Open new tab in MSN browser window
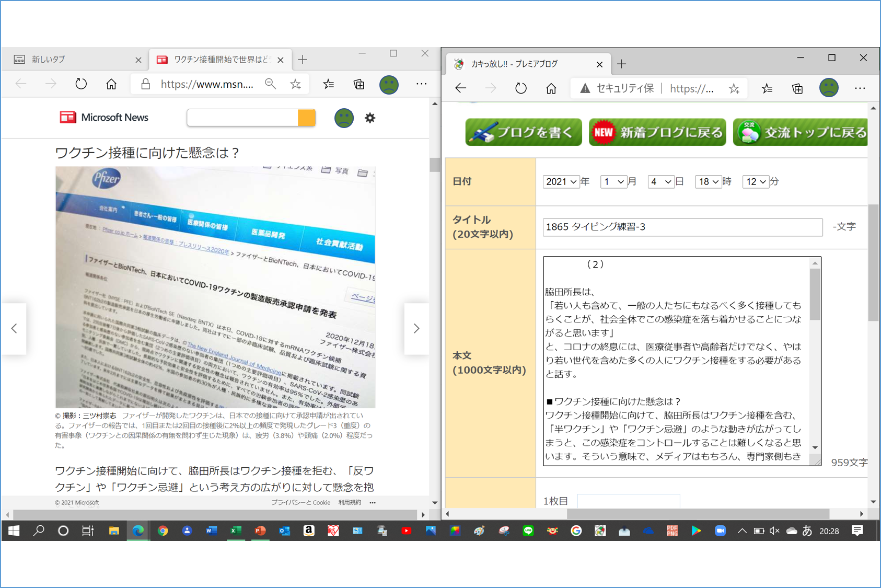This screenshot has height=588, width=881. pos(303,60)
